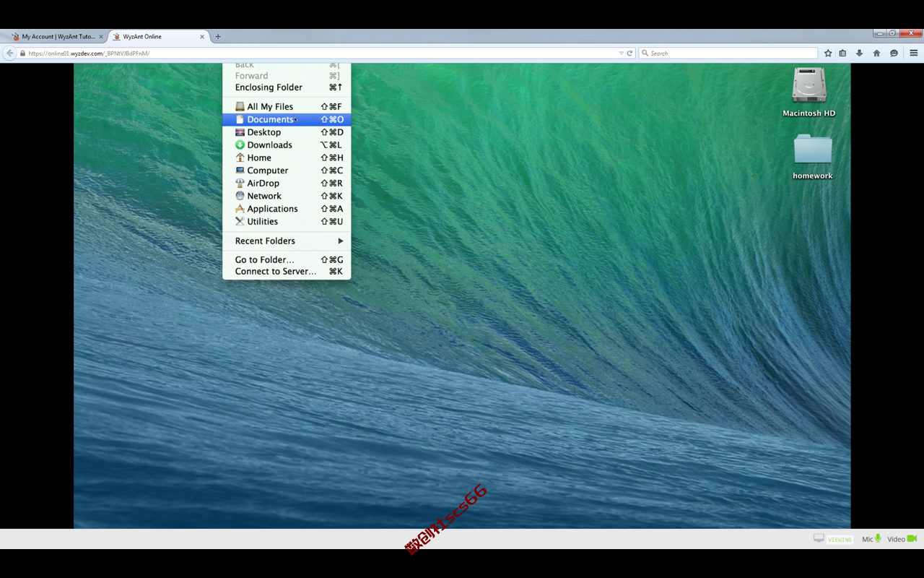
Task: Toggle the green Mic microphone icon
Action: (878, 539)
